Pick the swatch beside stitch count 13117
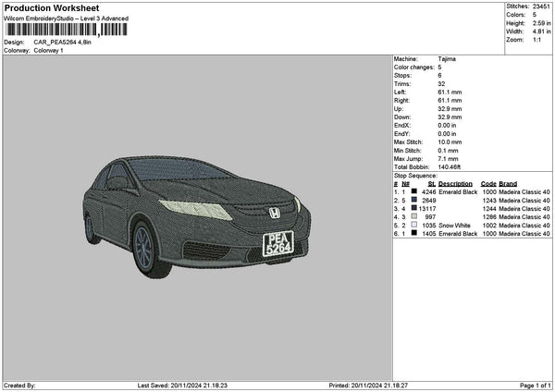This screenshot has width=555, height=392. pos(414,209)
